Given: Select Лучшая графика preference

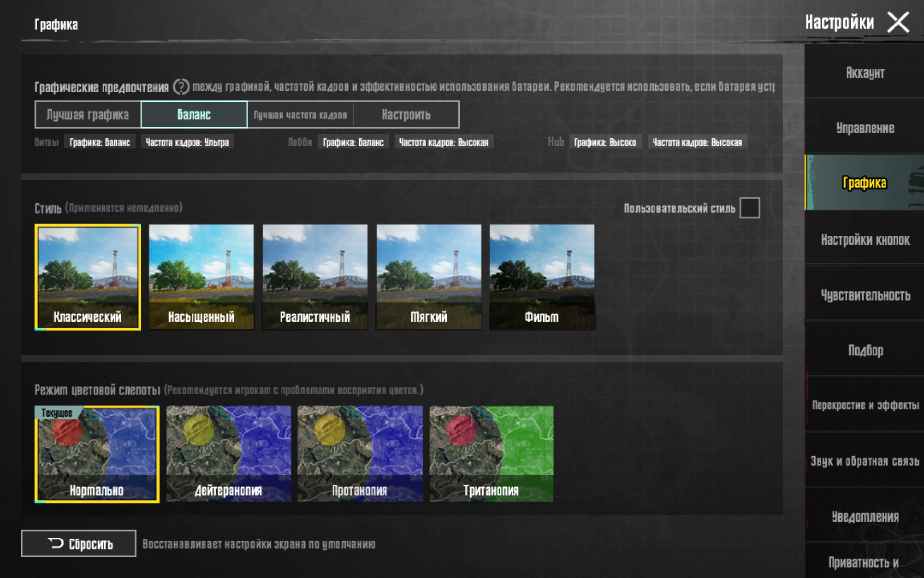Looking at the screenshot, I should click(x=88, y=115).
